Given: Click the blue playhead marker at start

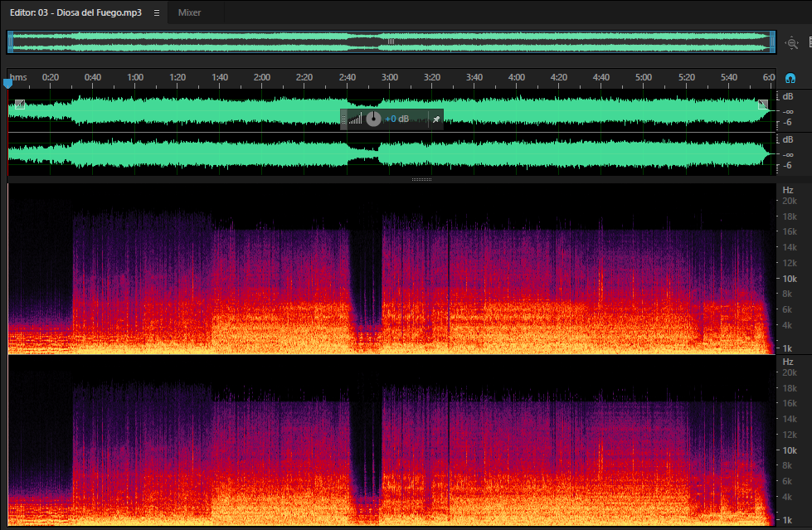Looking at the screenshot, I should [7, 83].
